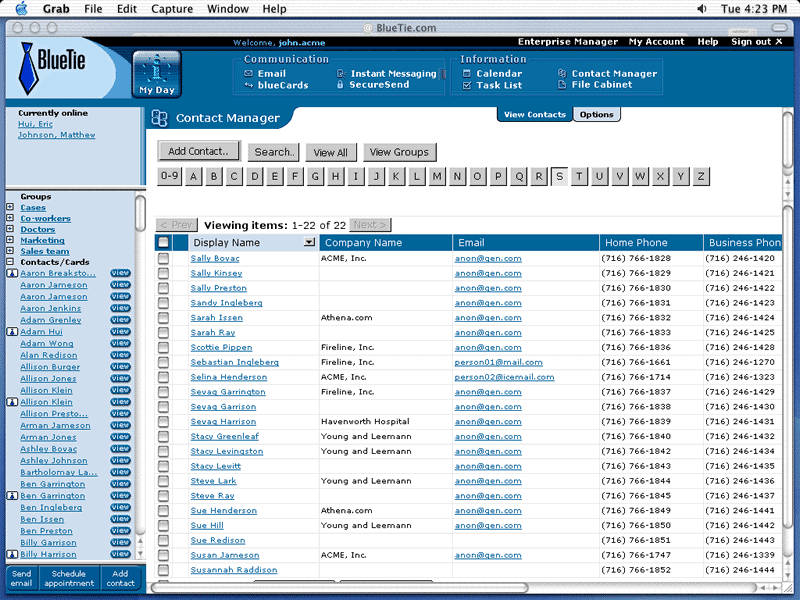Image resolution: width=800 pixels, height=600 pixels.
Task: Check the box for Sue Hill
Action: (x=163, y=526)
